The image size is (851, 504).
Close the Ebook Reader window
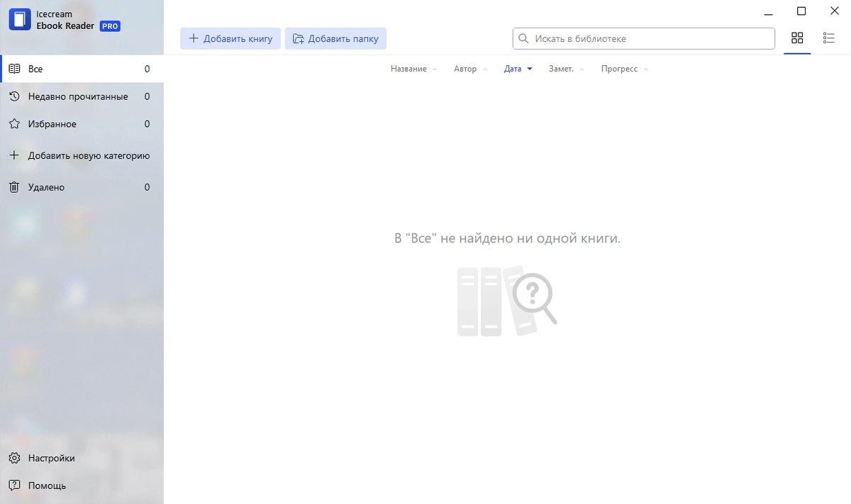[834, 11]
